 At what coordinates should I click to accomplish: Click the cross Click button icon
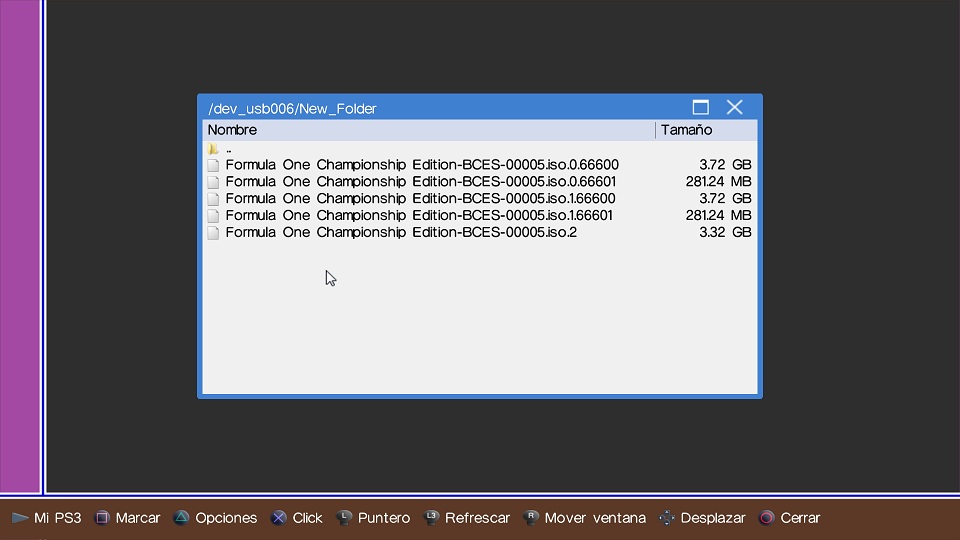coord(279,518)
